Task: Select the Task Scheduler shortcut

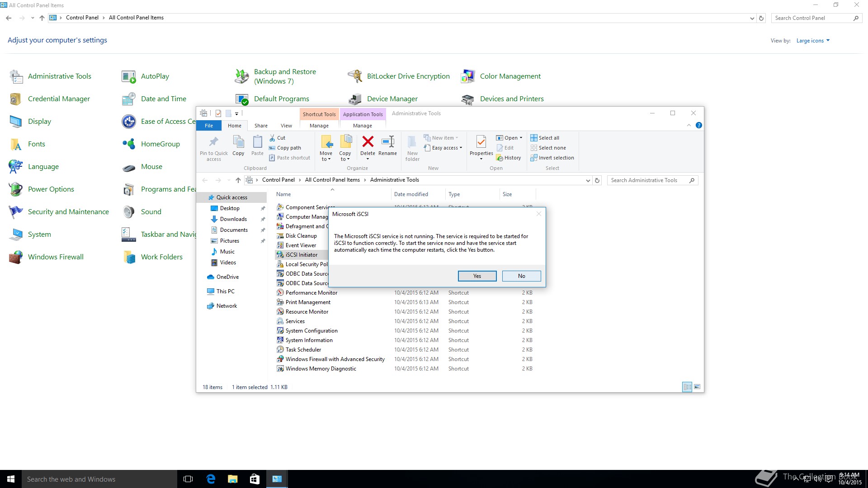Action: [x=303, y=350]
